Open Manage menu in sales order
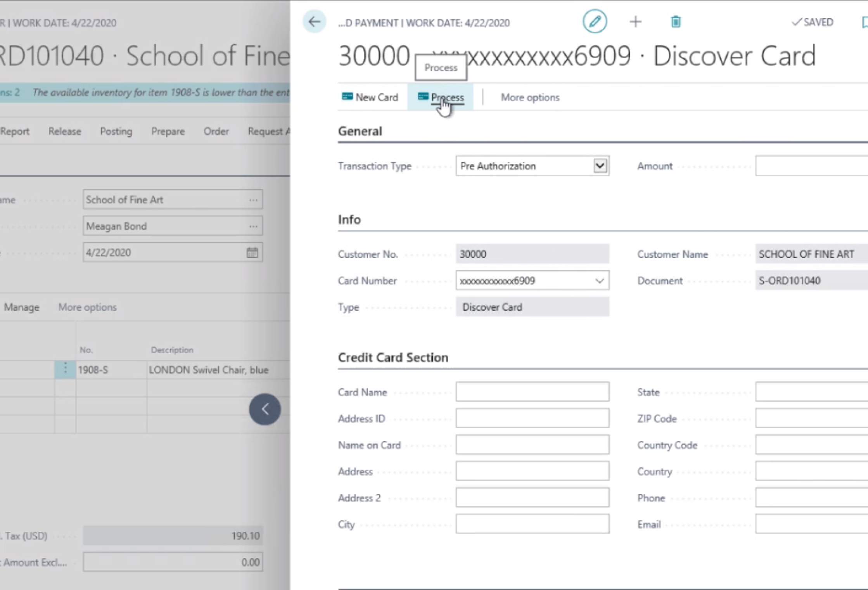 click(22, 307)
